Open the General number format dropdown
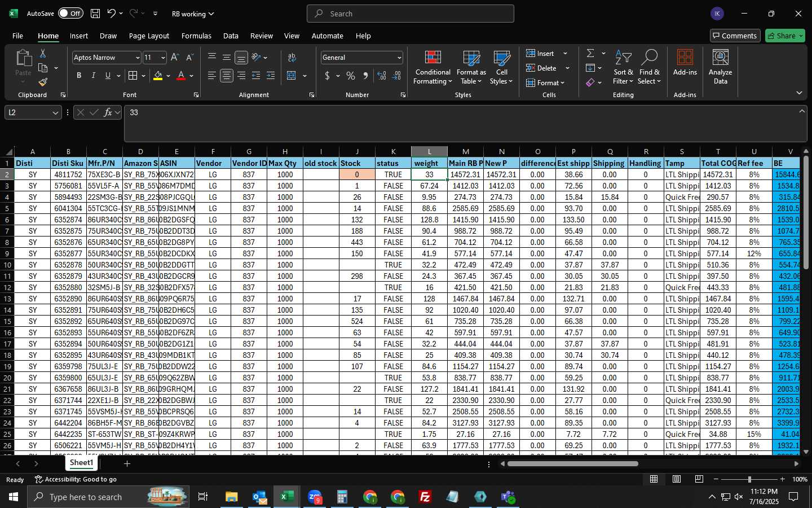 [x=399, y=58]
